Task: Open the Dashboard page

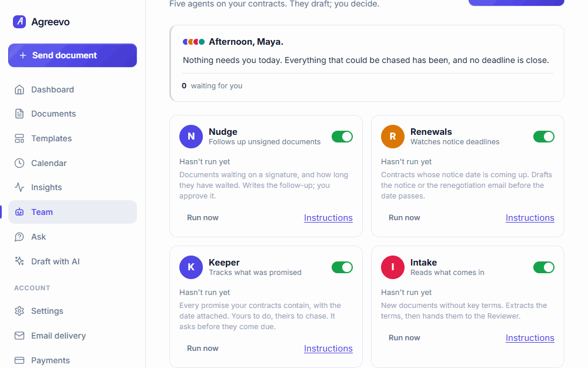Action: (x=72, y=89)
